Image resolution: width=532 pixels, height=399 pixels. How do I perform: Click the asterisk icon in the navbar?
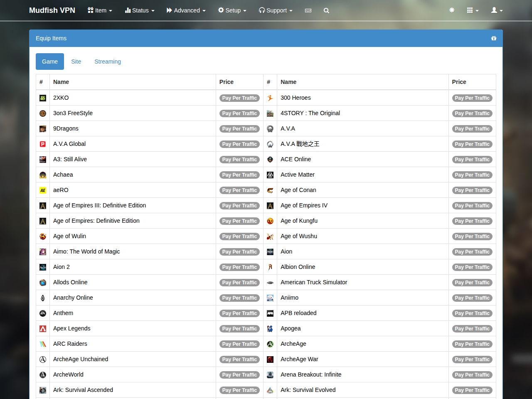(452, 10)
